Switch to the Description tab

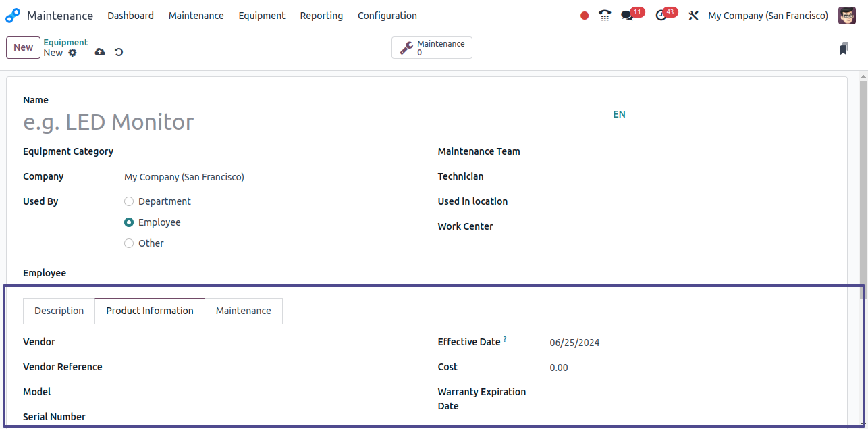tap(59, 311)
